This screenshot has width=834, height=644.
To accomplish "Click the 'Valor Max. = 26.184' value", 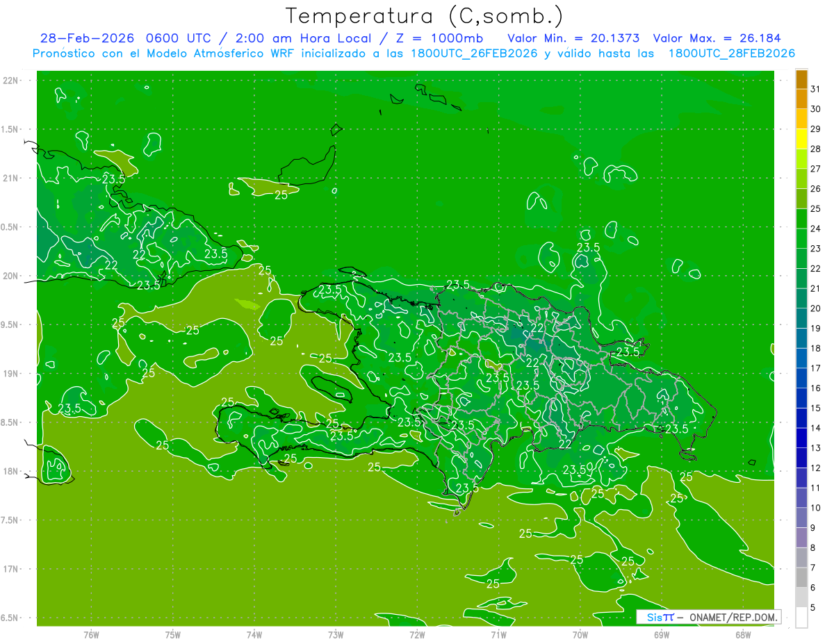I will click(x=718, y=38).
